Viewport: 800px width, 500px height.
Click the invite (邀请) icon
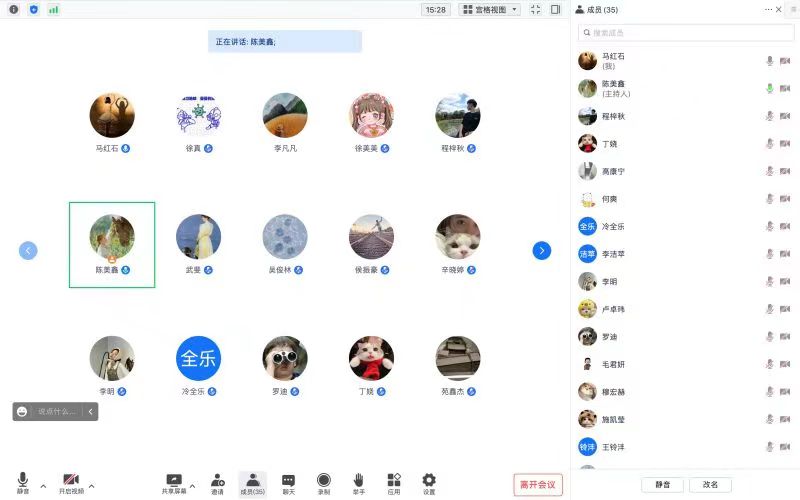(x=217, y=481)
